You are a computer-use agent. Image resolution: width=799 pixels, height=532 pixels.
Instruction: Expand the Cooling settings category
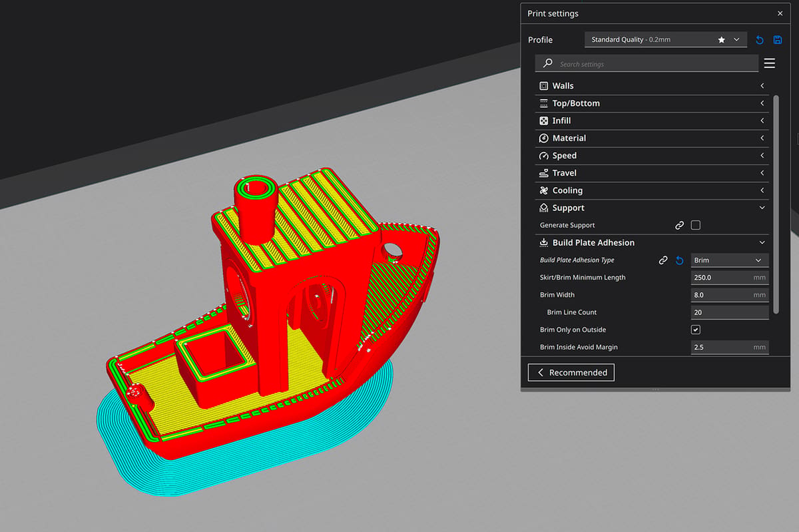click(x=652, y=190)
